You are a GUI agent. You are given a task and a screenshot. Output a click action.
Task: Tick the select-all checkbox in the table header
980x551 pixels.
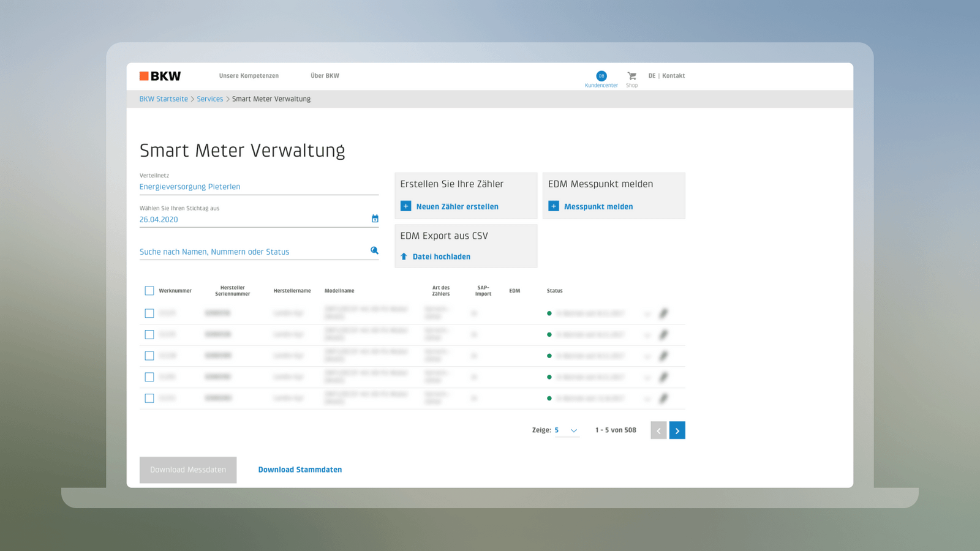click(149, 290)
